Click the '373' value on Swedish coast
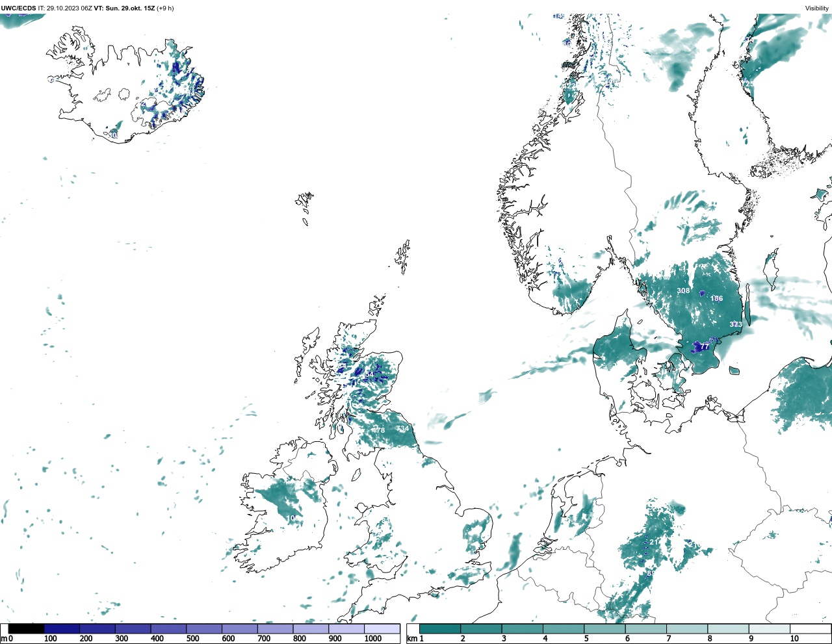This screenshot has width=832, height=644. [736, 324]
